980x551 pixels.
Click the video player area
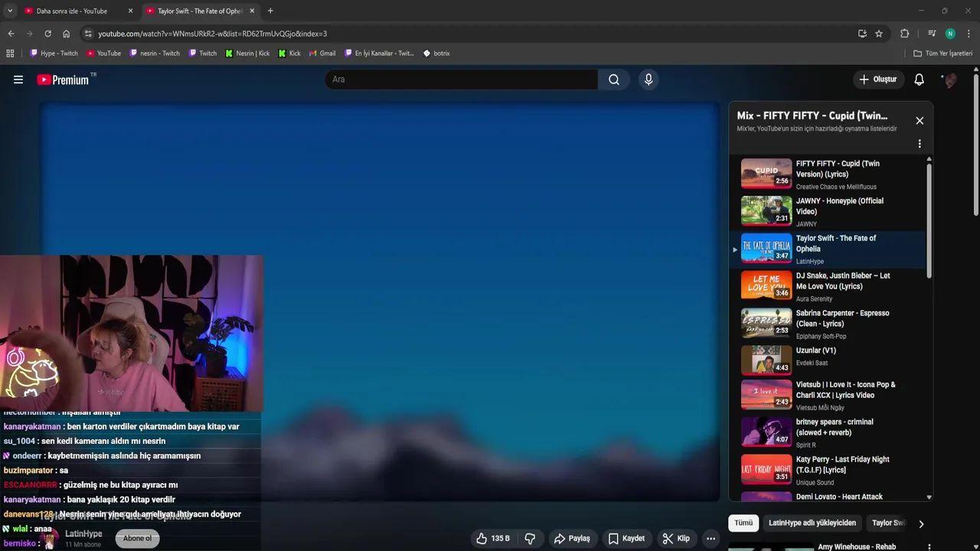click(381, 302)
